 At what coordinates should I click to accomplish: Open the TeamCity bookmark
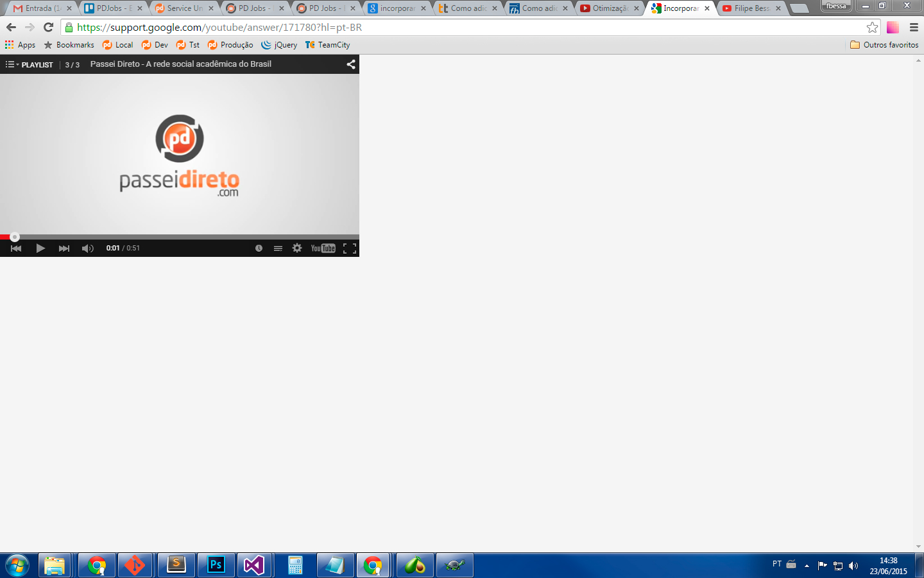tap(328, 45)
